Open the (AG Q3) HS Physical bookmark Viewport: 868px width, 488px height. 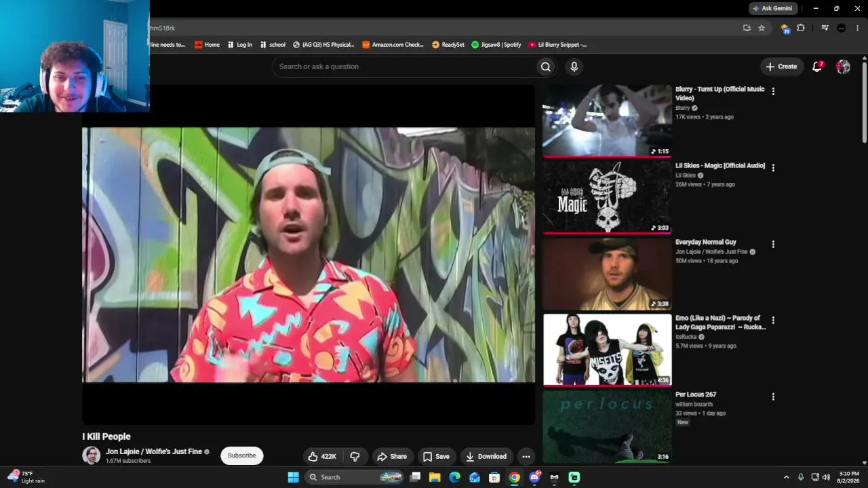pos(323,45)
